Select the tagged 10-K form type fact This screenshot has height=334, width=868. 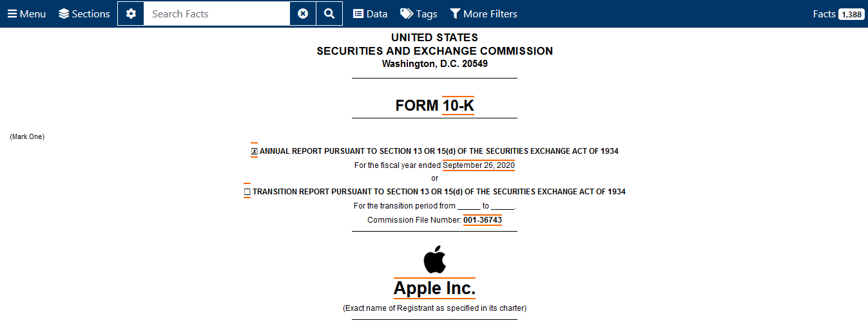458,106
